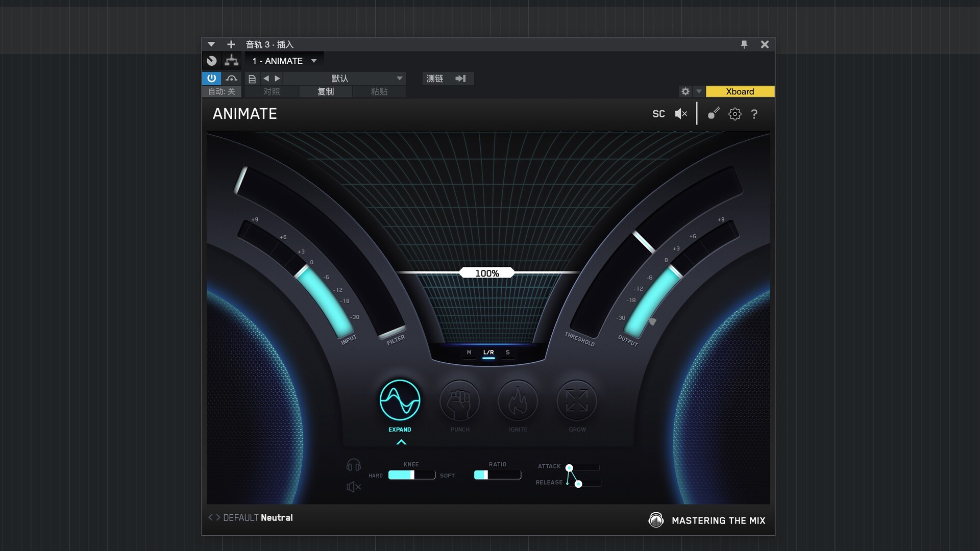
Task: Activate the EXPAND mode button
Action: (x=400, y=400)
